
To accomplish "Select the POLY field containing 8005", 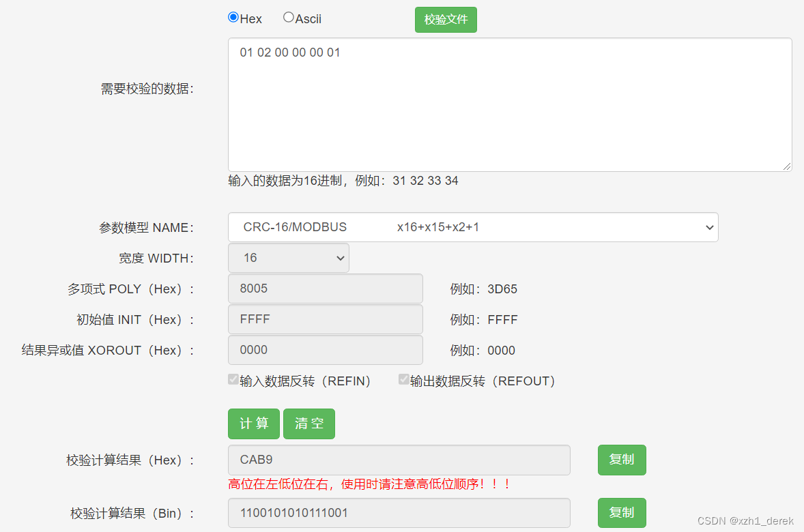I will click(325, 289).
